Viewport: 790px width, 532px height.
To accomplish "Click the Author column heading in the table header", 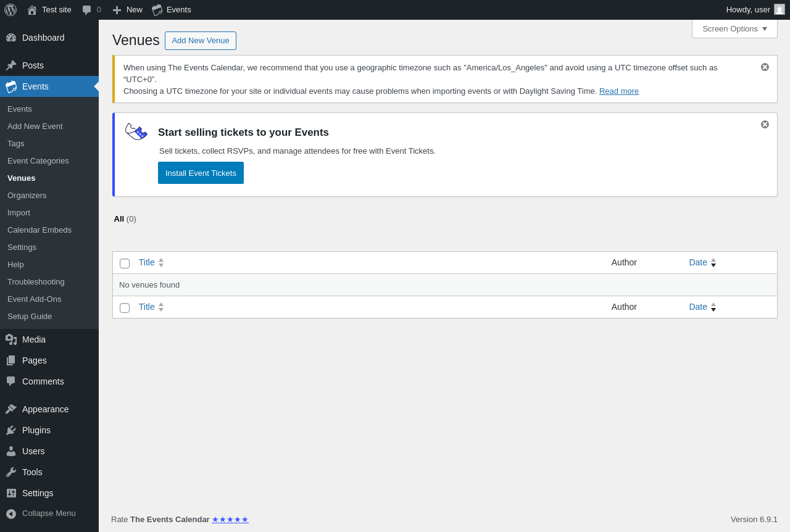I will pyautogui.click(x=624, y=262).
